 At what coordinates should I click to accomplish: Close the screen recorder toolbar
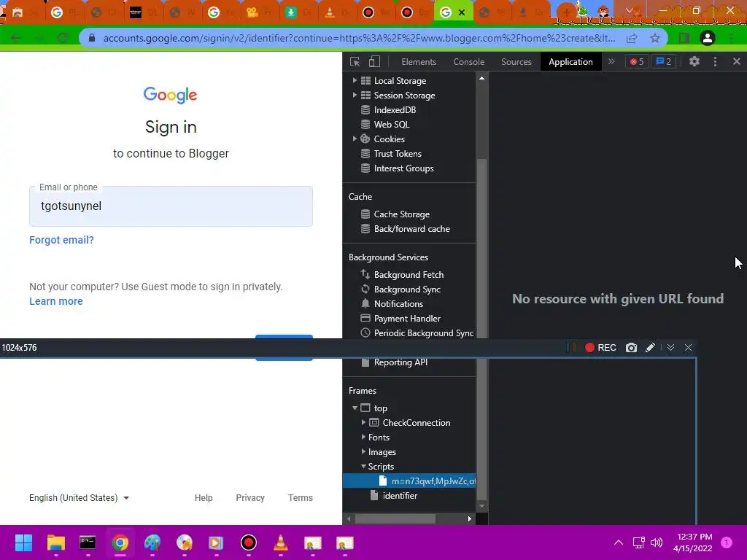[x=688, y=348]
